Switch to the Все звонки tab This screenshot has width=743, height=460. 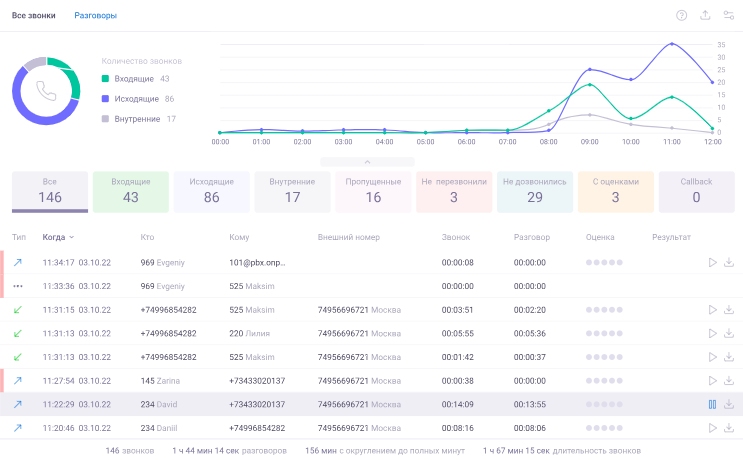pos(33,16)
